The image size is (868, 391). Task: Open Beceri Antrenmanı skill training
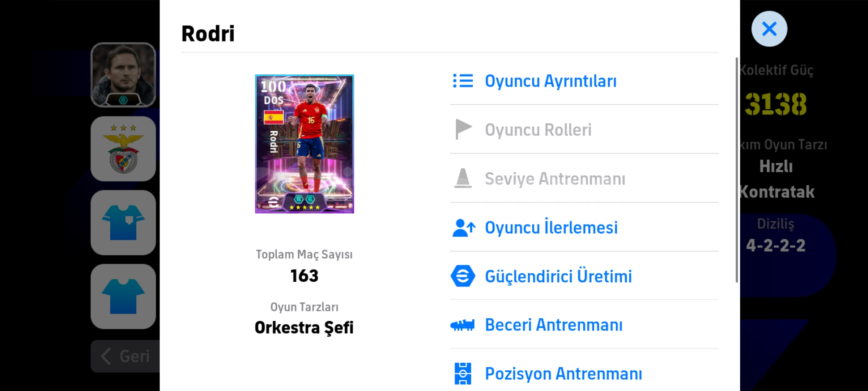pyautogui.click(x=554, y=325)
